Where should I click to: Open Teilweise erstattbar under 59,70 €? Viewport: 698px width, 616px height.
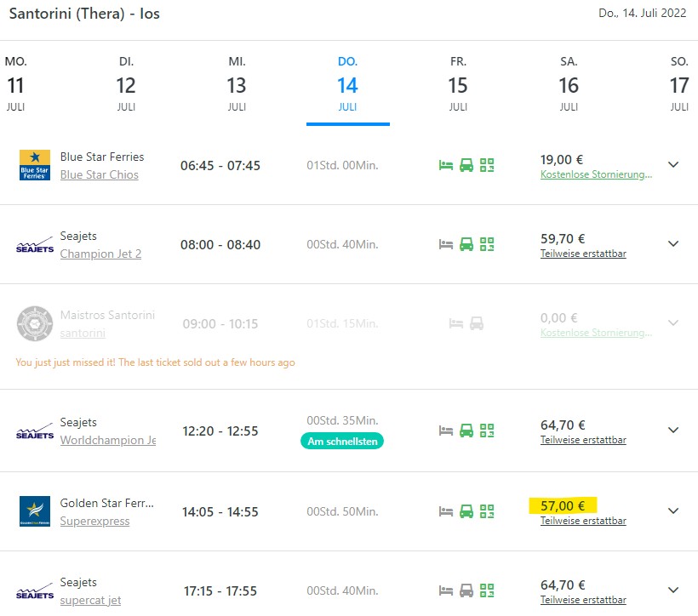click(583, 254)
